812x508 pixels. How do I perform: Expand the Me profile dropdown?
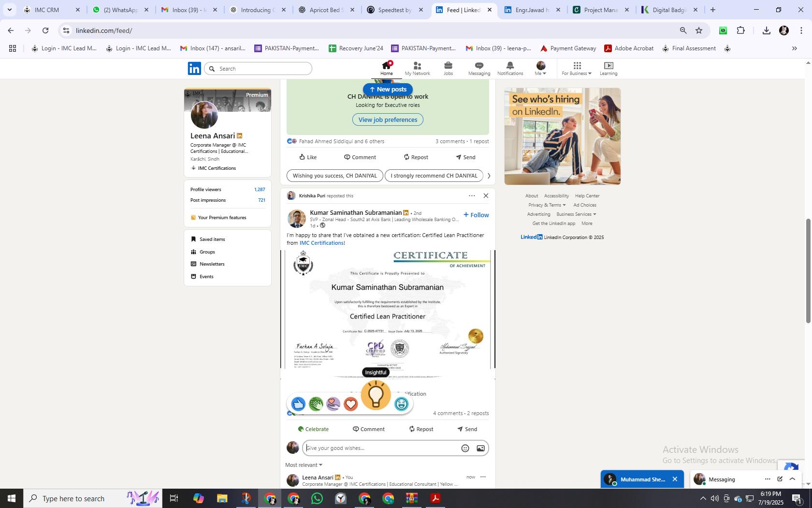pyautogui.click(x=541, y=68)
